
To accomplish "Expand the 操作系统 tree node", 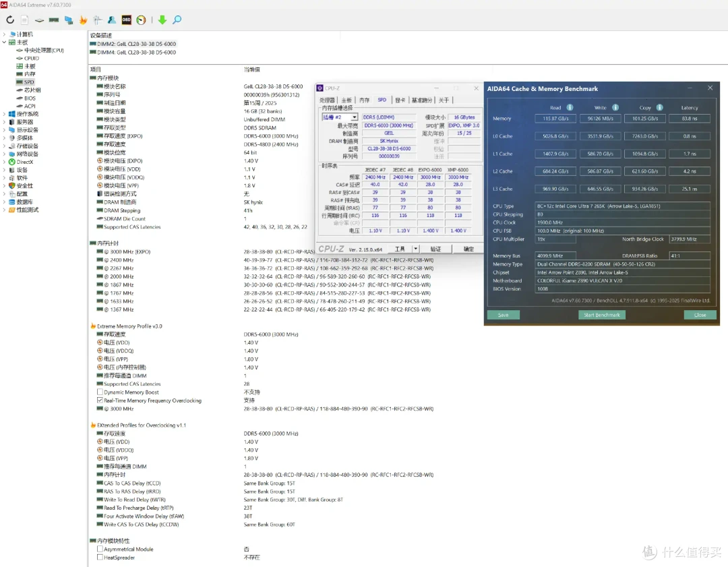I will coord(4,114).
